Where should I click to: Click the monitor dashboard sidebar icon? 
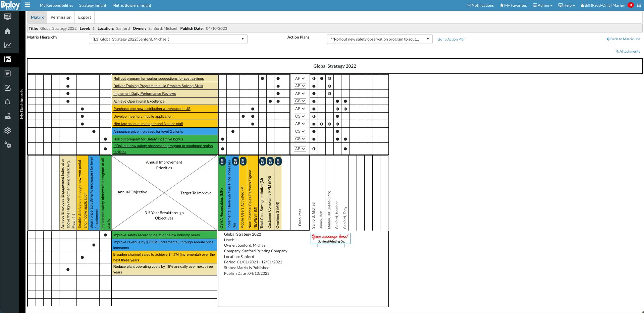(x=7, y=17)
